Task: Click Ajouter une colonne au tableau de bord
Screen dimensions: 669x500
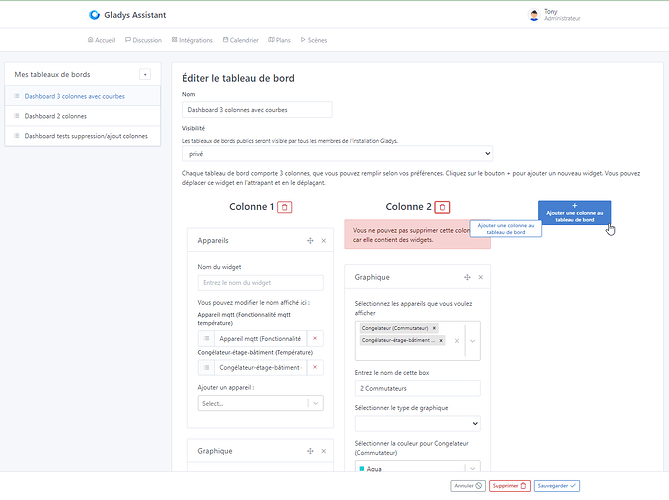Action: (574, 212)
